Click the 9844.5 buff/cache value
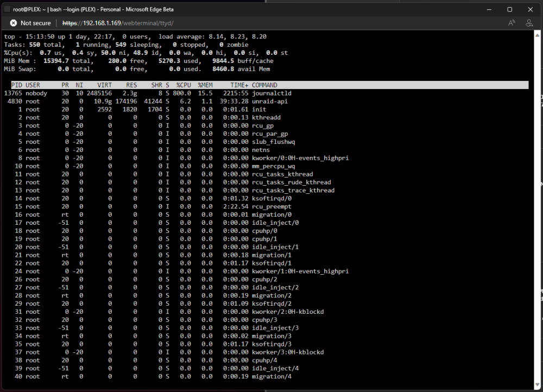 click(223, 61)
